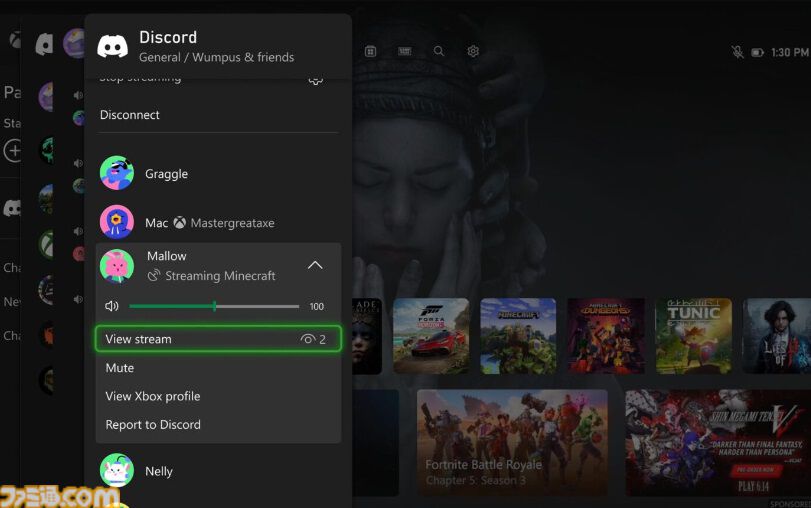Click the streaming icon beside Streaming Minecraft
The width and height of the screenshot is (811, 508).
tap(154, 276)
